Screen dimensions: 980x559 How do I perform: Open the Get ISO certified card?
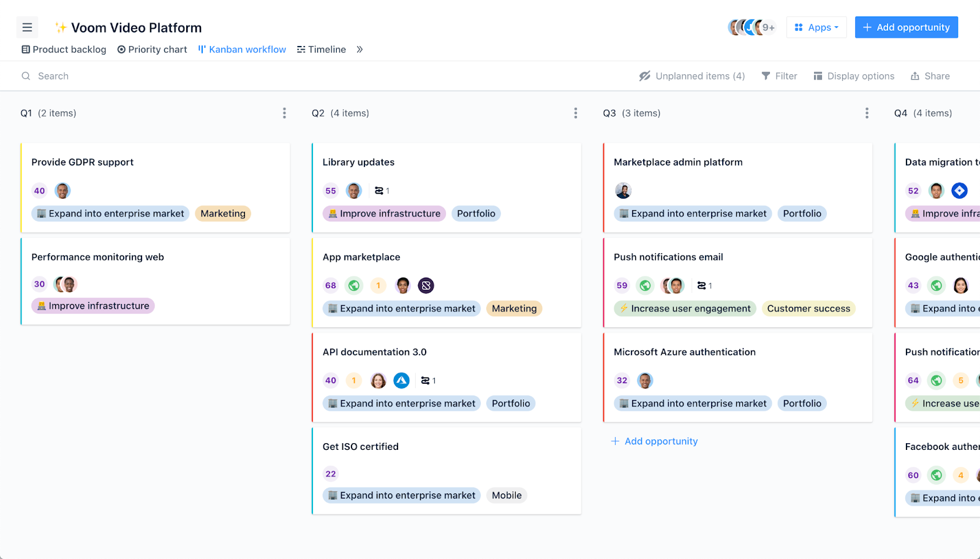tap(447, 471)
